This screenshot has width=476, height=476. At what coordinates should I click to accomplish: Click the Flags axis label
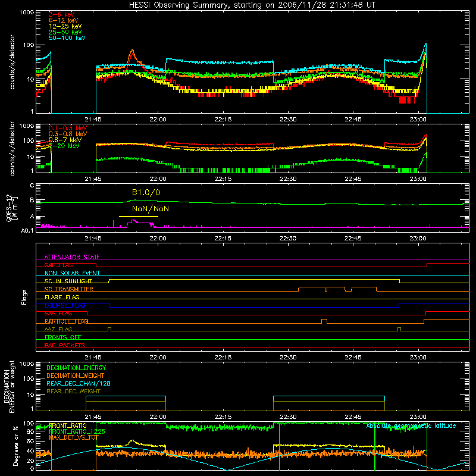tap(24, 297)
